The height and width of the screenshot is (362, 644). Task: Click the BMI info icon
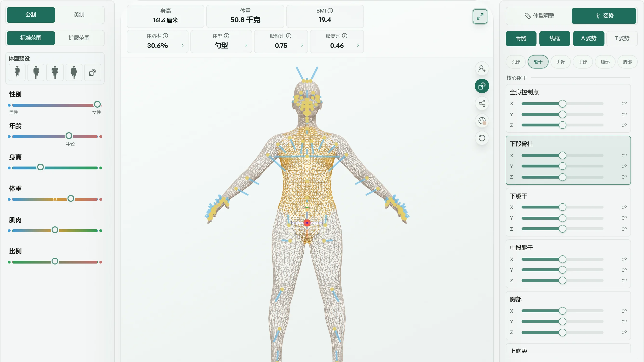point(330,11)
